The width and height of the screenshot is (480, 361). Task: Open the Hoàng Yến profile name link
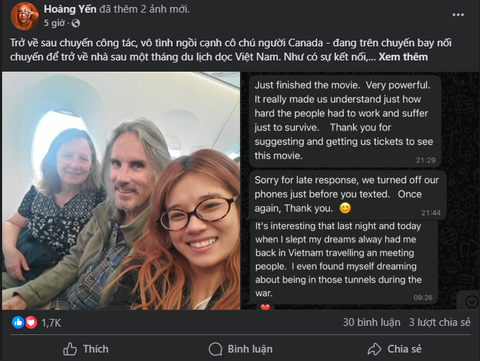click(x=70, y=9)
